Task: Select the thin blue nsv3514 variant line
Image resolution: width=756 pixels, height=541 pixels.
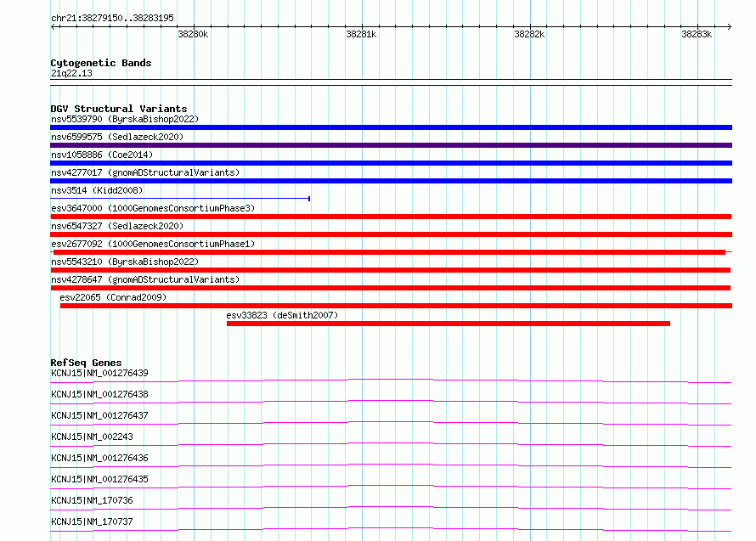Action: click(180, 198)
